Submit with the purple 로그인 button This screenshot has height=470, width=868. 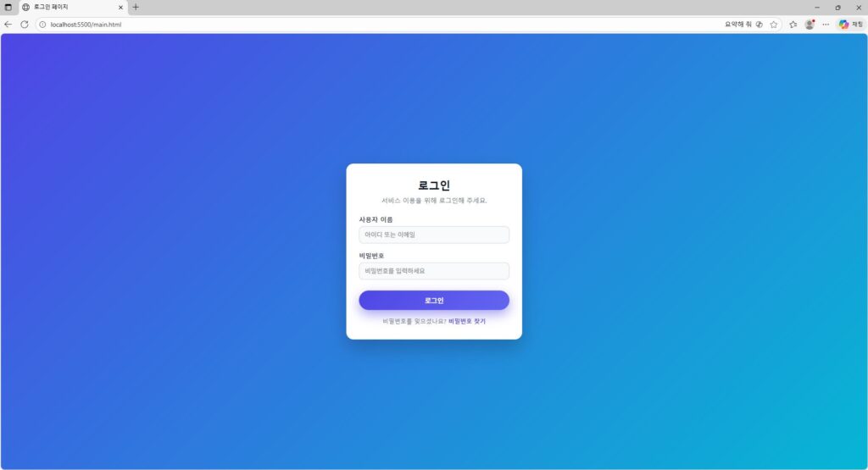point(434,301)
